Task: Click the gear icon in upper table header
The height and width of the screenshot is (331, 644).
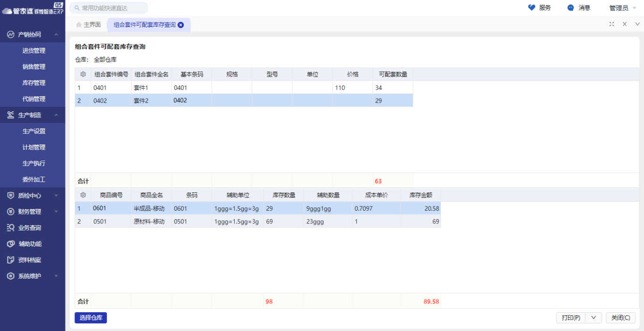Action: tap(83, 74)
